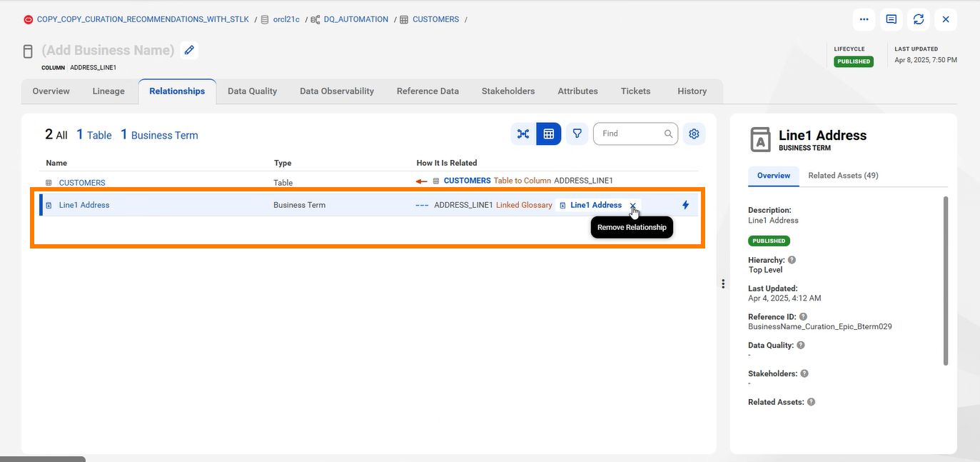Open CUSTOMERS breadcrumb link

435,19
